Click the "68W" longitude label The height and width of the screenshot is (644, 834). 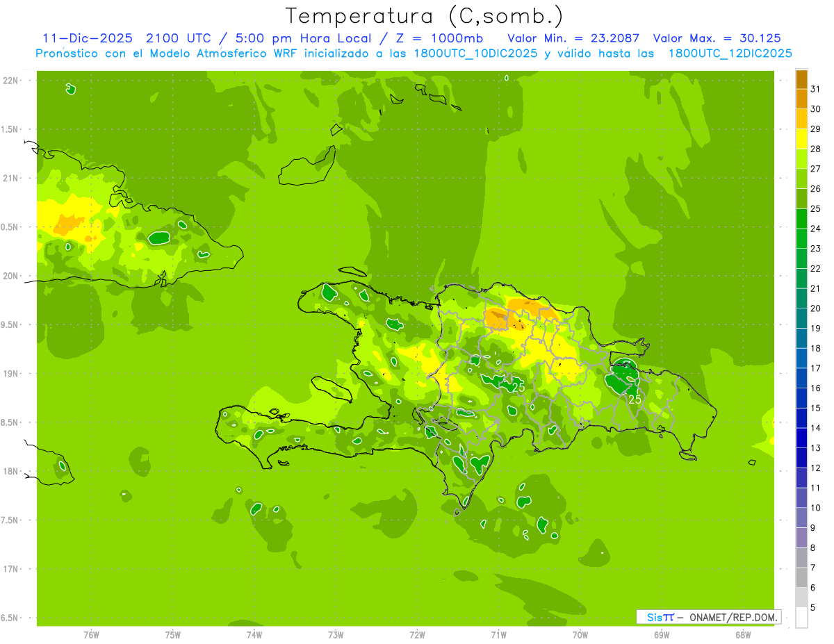click(x=743, y=634)
